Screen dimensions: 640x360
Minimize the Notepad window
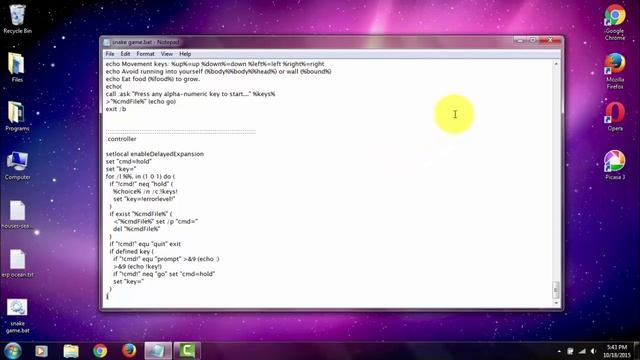(x=520, y=40)
